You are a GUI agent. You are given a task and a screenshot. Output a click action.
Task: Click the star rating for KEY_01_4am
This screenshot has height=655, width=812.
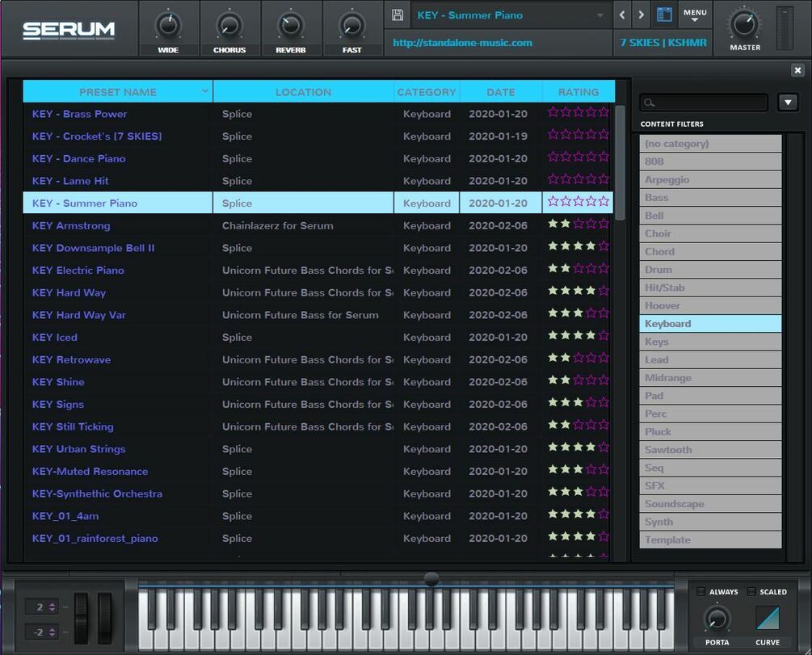coord(578,514)
